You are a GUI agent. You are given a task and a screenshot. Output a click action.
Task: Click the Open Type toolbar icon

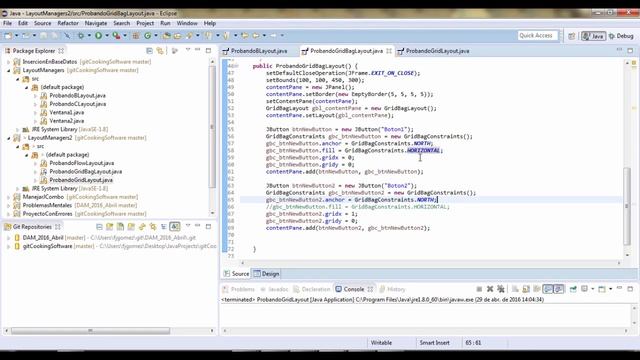pyautogui.click(x=166, y=36)
